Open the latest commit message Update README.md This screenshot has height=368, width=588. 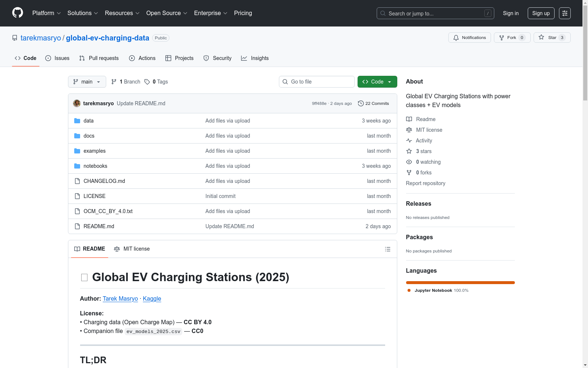coord(141,103)
